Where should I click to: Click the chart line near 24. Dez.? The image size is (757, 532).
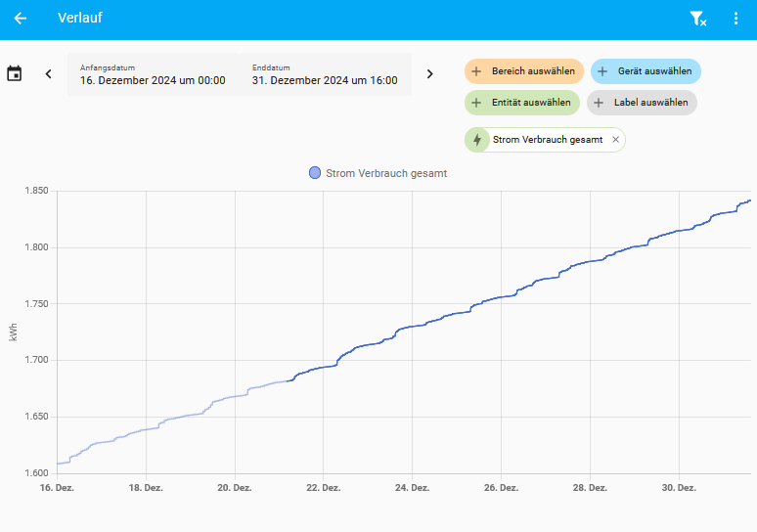tap(413, 326)
